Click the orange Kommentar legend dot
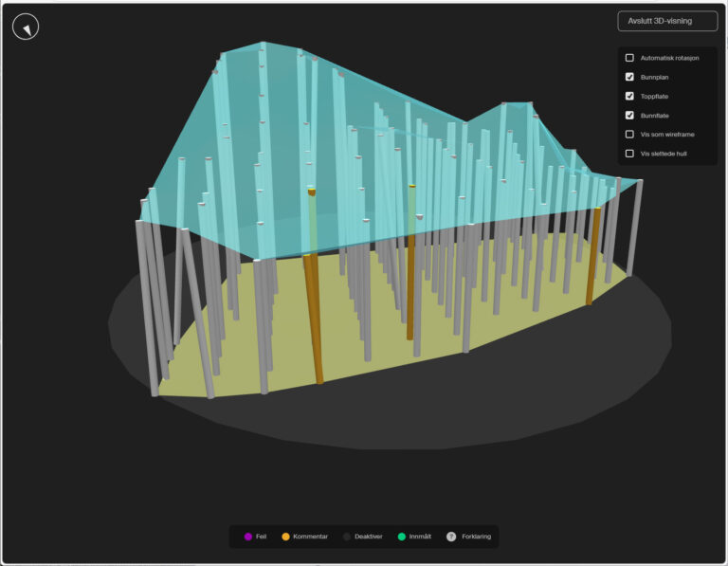Image resolution: width=728 pixels, height=566 pixels. point(285,537)
